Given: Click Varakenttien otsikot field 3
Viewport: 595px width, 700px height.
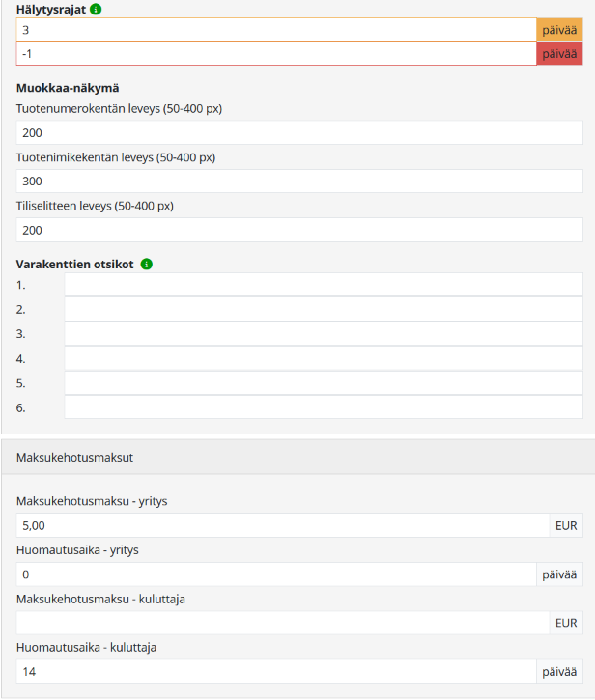Looking at the screenshot, I should click(323, 333).
